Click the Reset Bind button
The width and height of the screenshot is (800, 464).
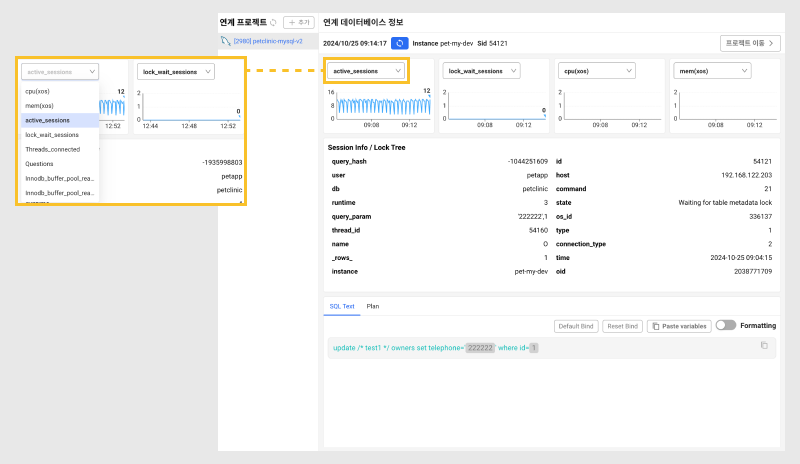622,326
